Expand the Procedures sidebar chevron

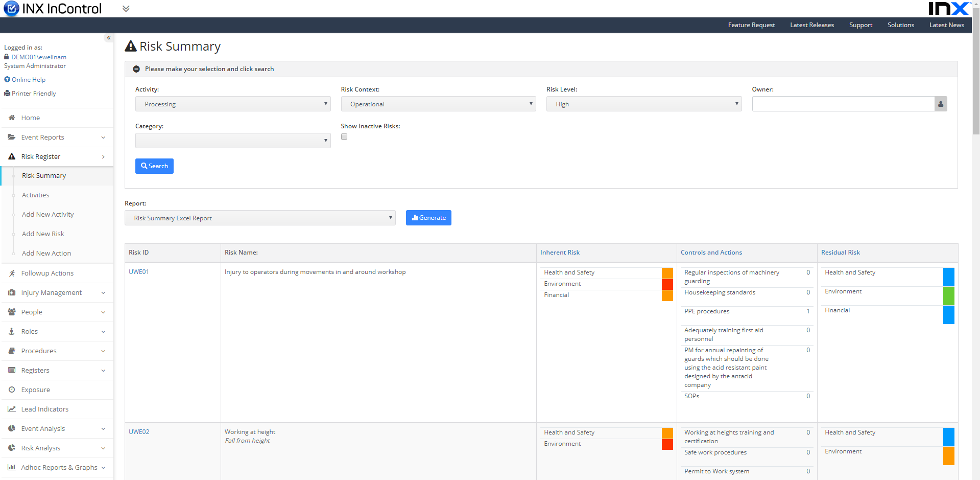pos(103,351)
